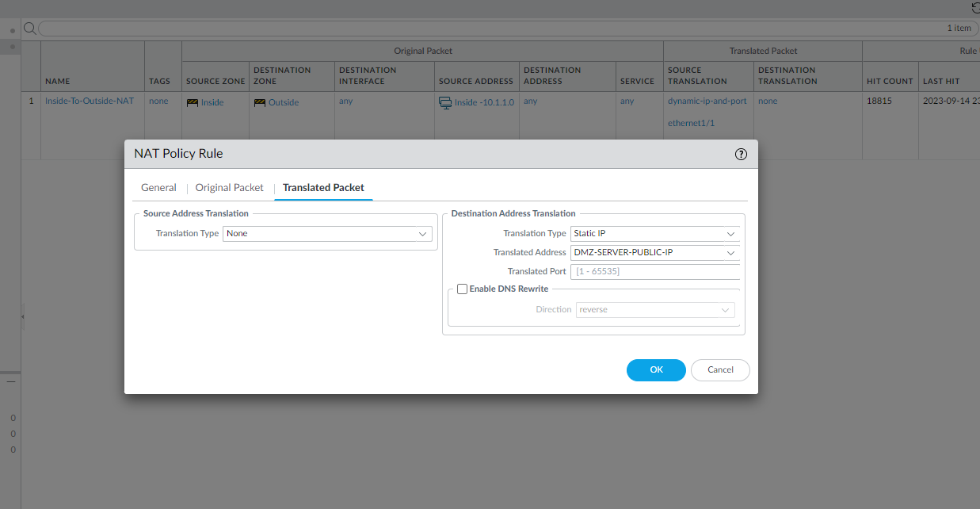Click the interface icon beside Inside -10.1.1.0
The height and width of the screenshot is (509, 980).
click(444, 101)
